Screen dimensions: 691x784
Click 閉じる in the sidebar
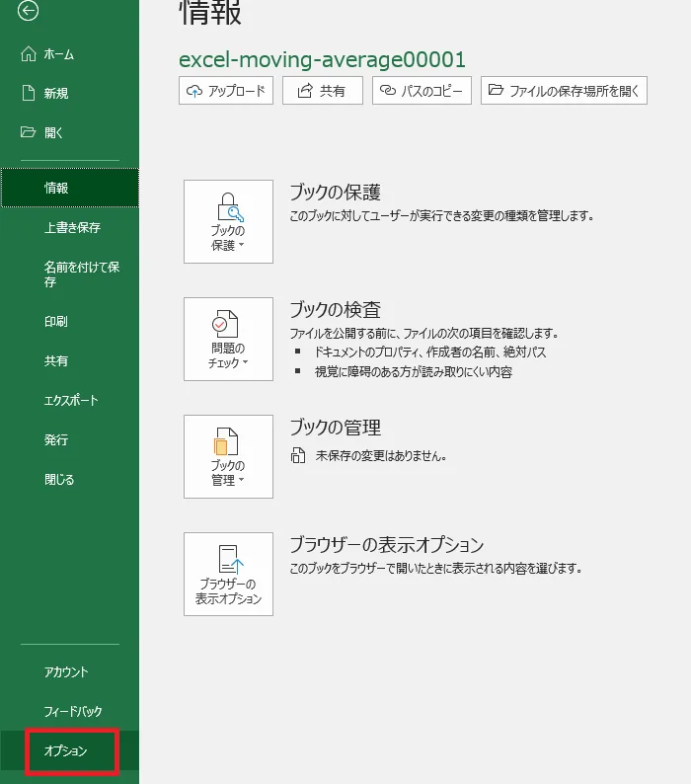coord(59,480)
